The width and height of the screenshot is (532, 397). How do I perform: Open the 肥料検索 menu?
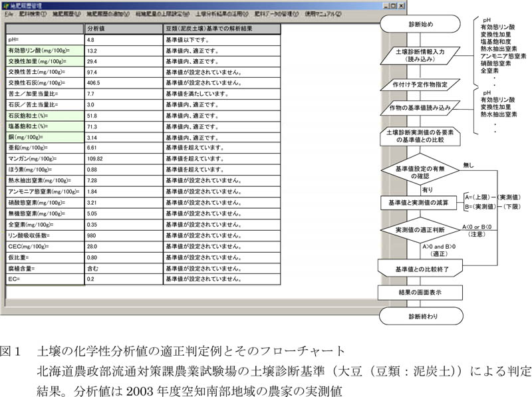33,14
